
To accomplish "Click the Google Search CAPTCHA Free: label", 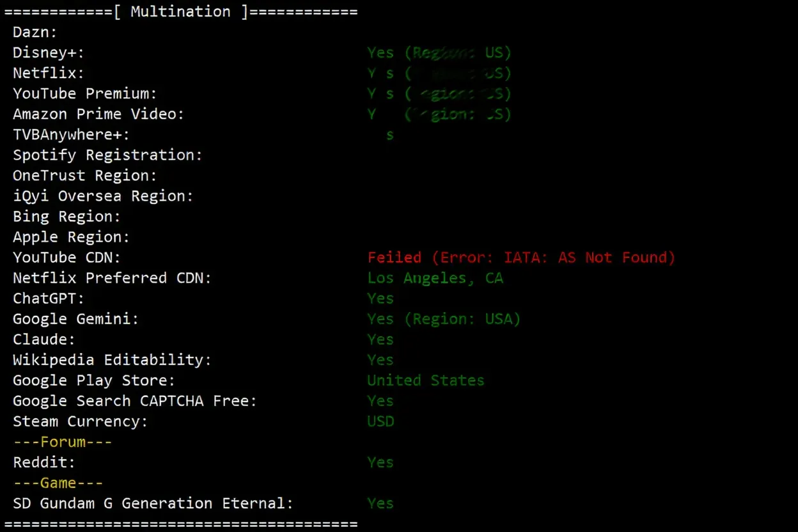I will (x=135, y=400).
